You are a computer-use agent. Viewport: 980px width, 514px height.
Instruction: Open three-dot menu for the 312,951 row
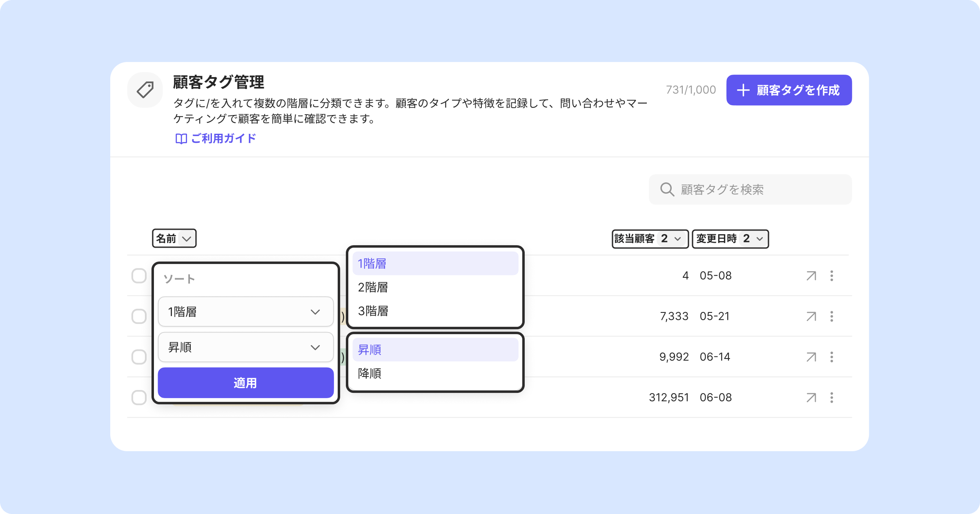coord(831,397)
